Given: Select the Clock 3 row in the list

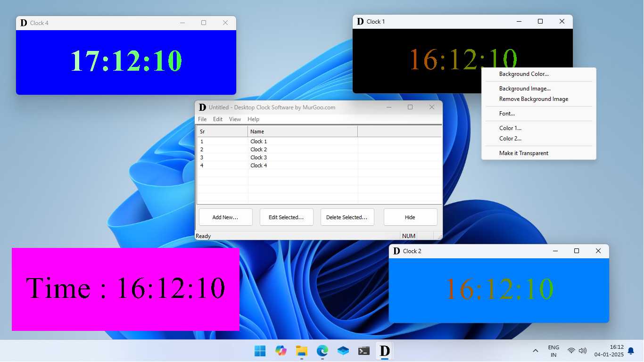Looking at the screenshot, I should point(258,157).
